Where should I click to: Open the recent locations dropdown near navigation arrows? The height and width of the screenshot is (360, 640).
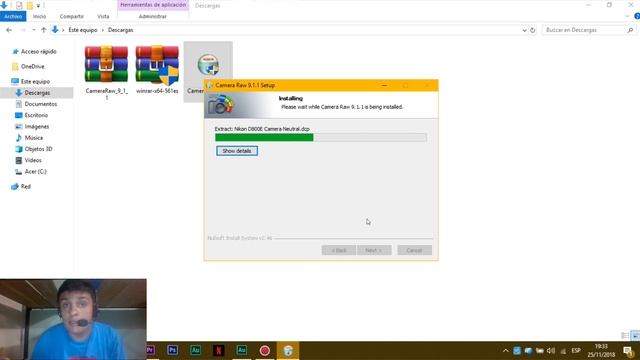point(33,30)
